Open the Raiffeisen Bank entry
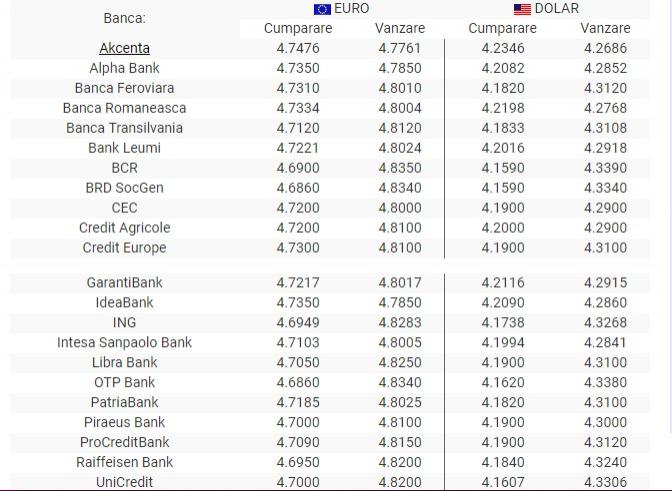 (x=124, y=462)
